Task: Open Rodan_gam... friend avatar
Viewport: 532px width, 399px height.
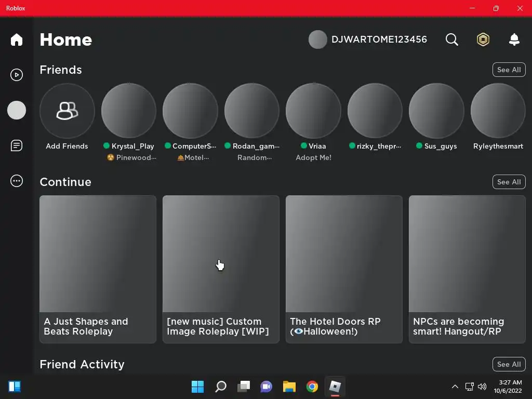Action: (x=252, y=111)
